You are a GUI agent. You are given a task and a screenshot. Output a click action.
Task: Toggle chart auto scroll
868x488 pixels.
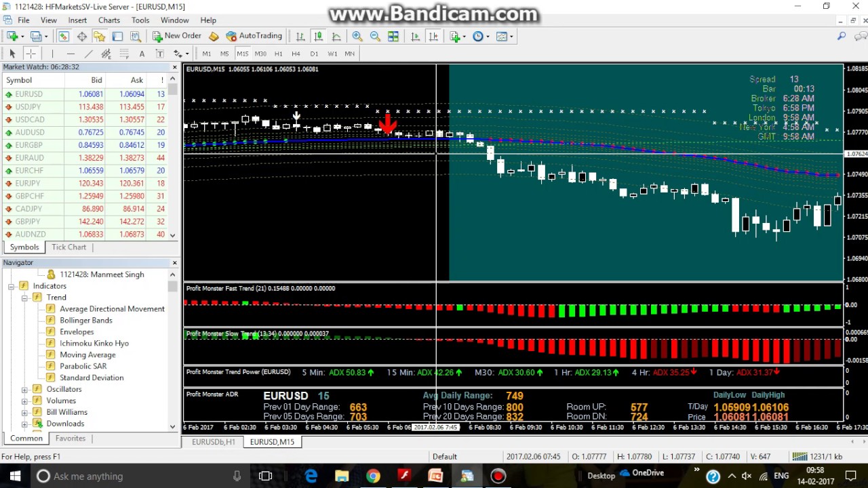tap(416, 36)
